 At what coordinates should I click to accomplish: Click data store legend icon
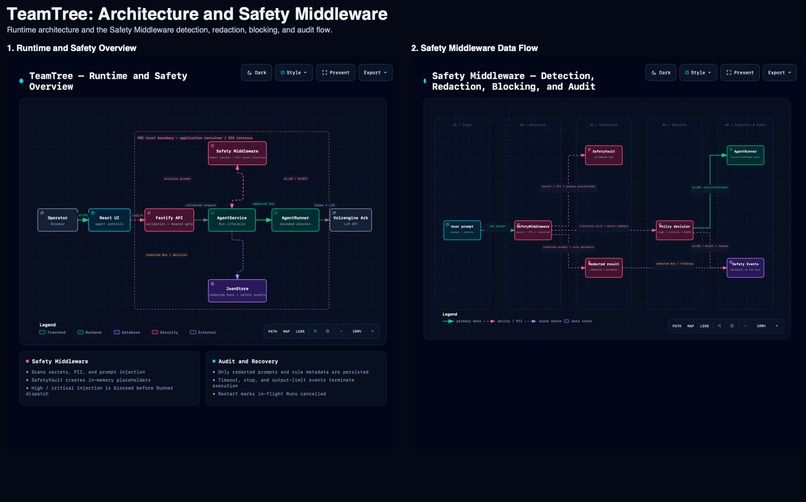point(566,321)
